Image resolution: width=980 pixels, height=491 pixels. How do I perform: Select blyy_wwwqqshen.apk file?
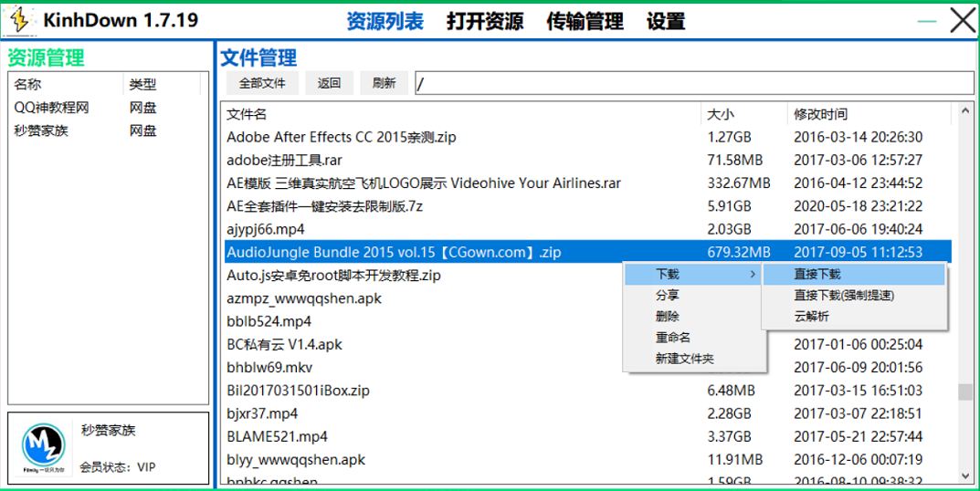pos(296,460)
